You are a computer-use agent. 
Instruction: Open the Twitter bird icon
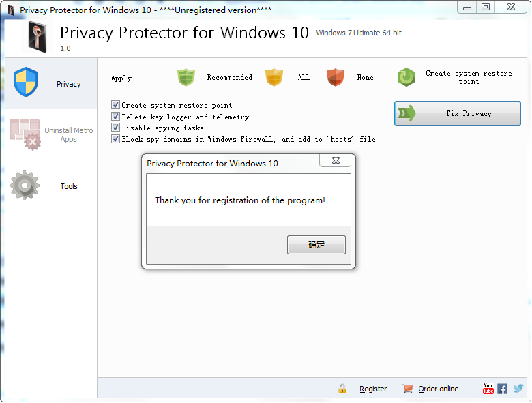pos(518,389)
